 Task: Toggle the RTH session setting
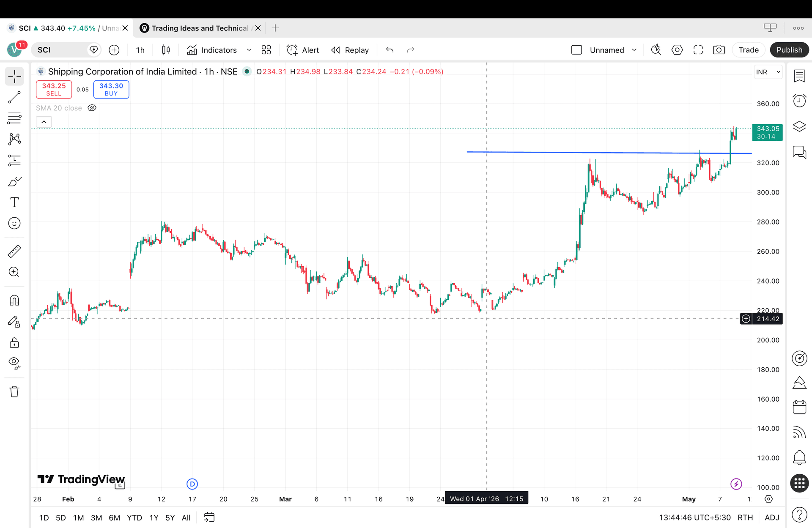[x=745, y=517]
